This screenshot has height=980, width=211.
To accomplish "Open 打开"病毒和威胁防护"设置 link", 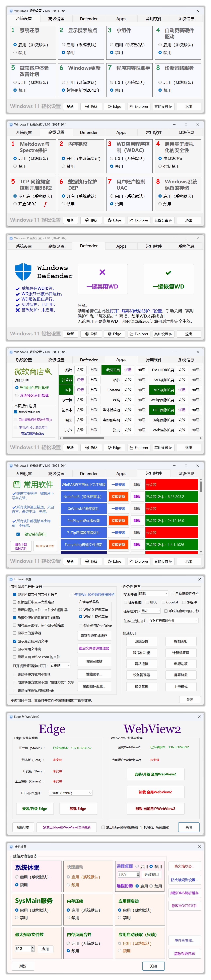I will (x=136, y=311).
